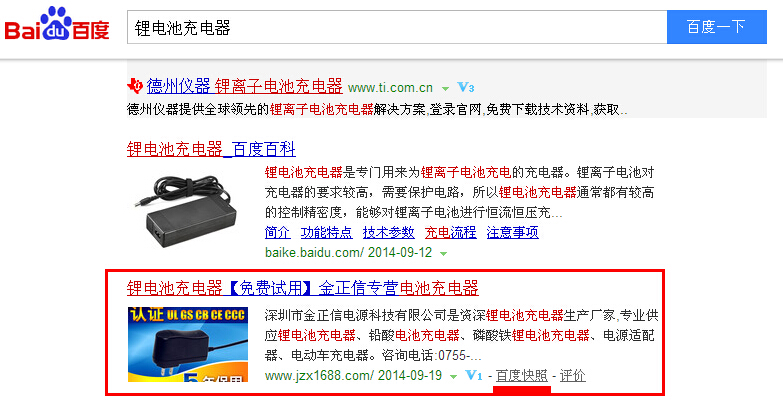Image resolution: width=783 pixels, height=401 pixels.
Task: Expand dropdown arrow after baike.baidu.com date
Action: tap(443, 253)
